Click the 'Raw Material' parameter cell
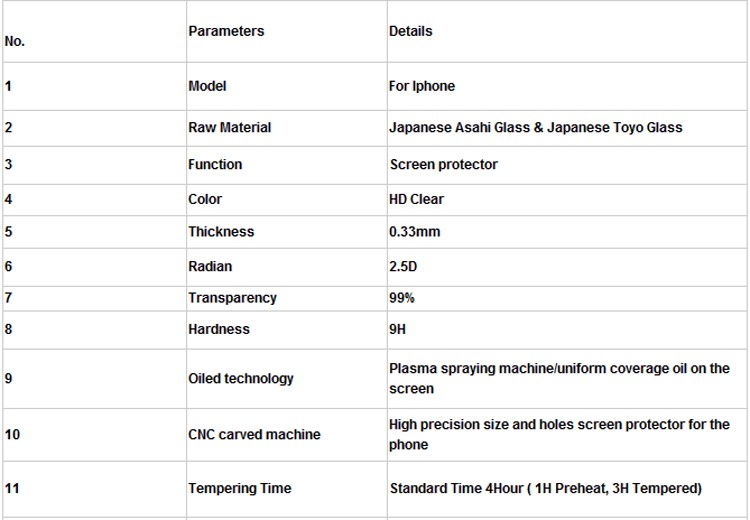The width and height of the screenshot is (750, 520). [x=229, y=127]
